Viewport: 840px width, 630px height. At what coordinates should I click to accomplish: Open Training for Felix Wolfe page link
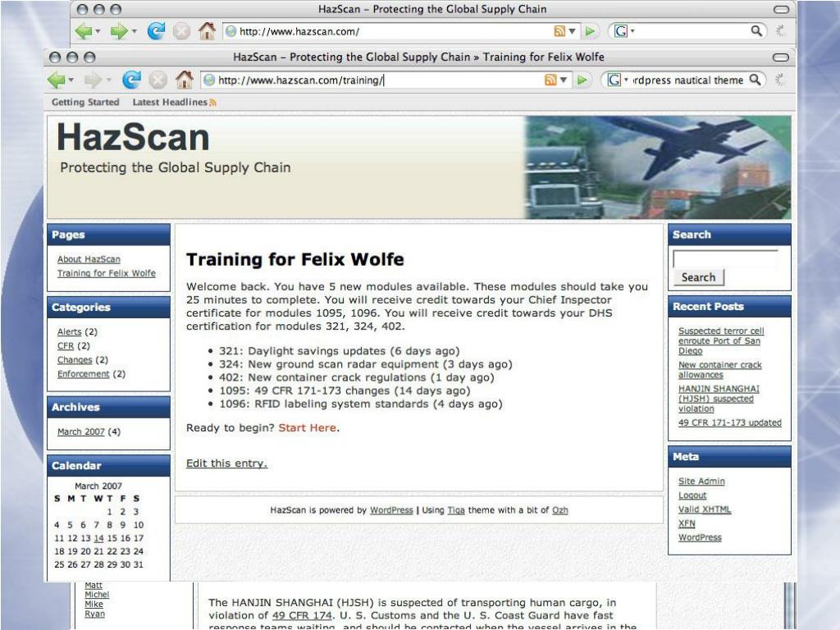coord(107,273)
